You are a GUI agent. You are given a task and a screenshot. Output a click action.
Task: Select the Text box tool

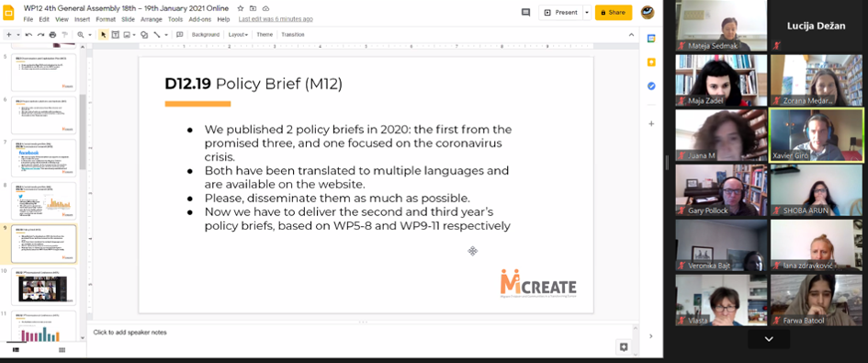tap(115, 34)
